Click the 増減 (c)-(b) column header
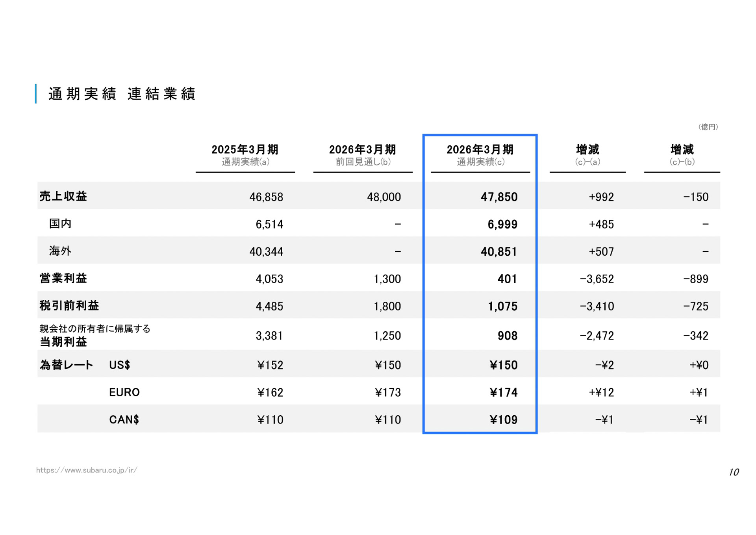The width and height of the screenshot is (756, 535). (682, 155)
